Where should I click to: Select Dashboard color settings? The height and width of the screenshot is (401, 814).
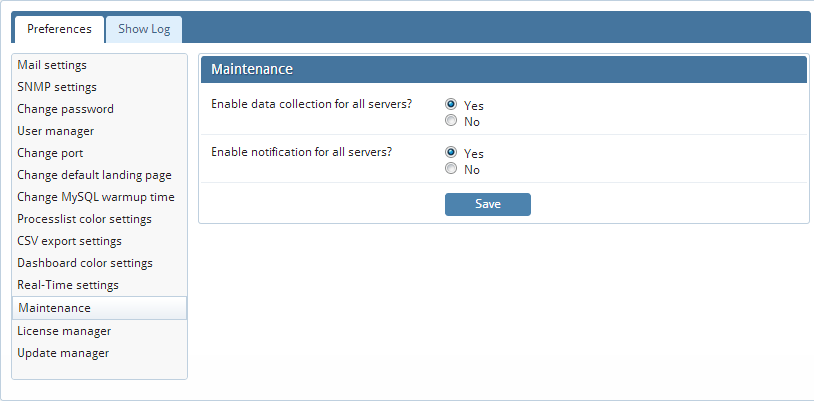(85, 263)
